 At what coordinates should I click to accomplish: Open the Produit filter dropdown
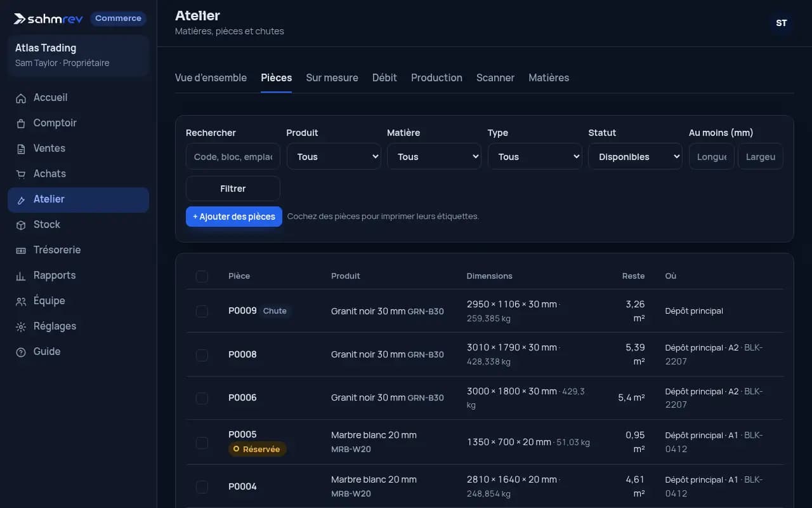334,157
